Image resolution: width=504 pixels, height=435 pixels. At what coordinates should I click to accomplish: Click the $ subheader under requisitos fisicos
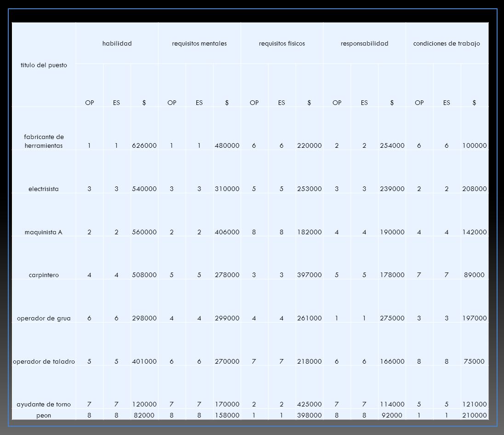tap(309, 103)
